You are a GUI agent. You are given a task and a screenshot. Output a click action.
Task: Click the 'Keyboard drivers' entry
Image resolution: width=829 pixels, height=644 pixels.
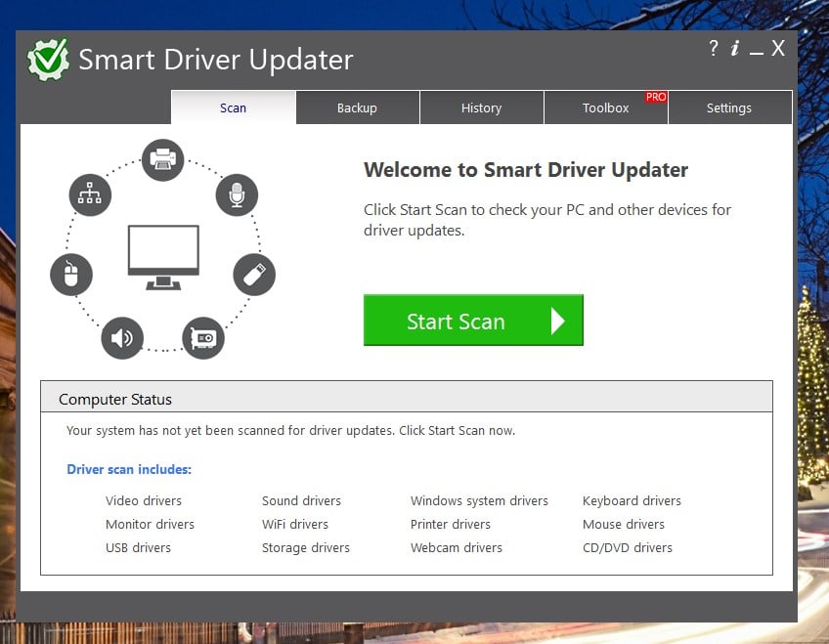click(632, 500)
